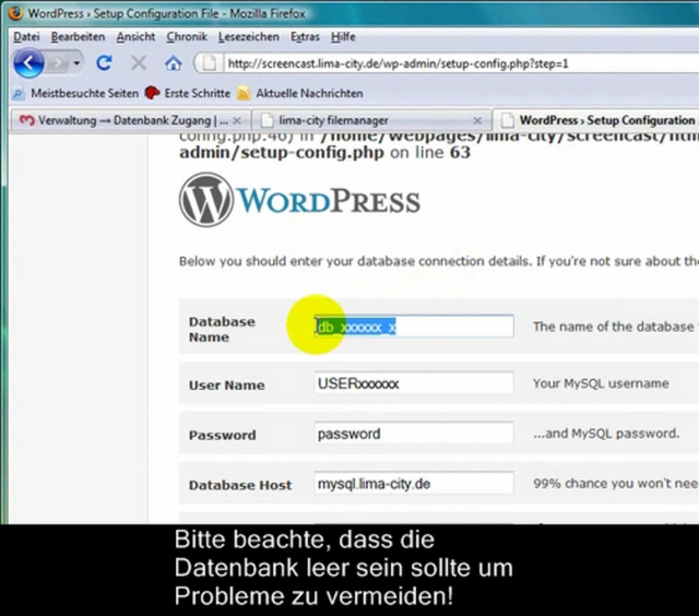Open the Aktuelle Nachrichten feed bookmark
This screenshot has height=616, width=699.
pos(300,93)
